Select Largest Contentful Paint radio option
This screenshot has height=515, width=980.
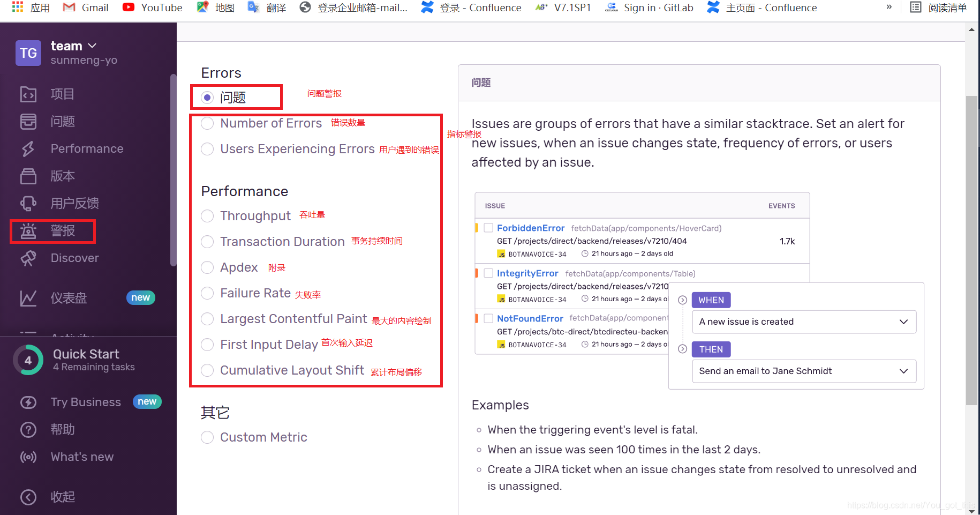tap(207, 319)
